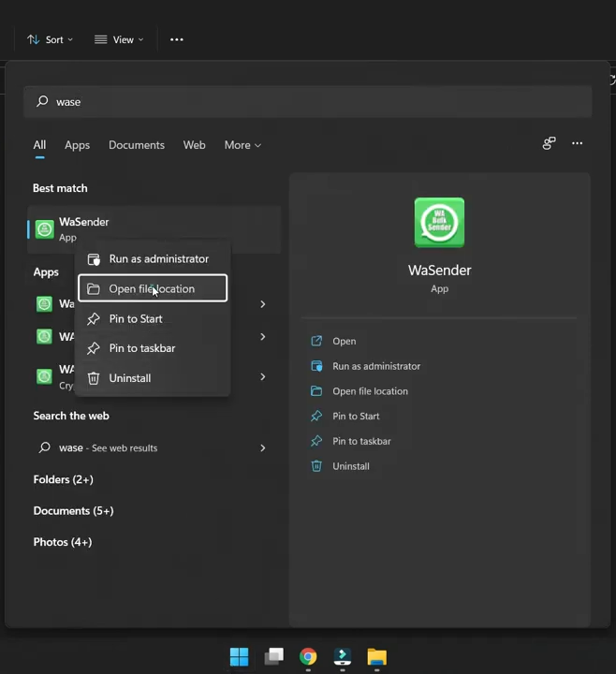The height and width of the screenshot is (674, 616).
Task: Open the Sort dropdown in toolbar
Action: pos(51,39)
